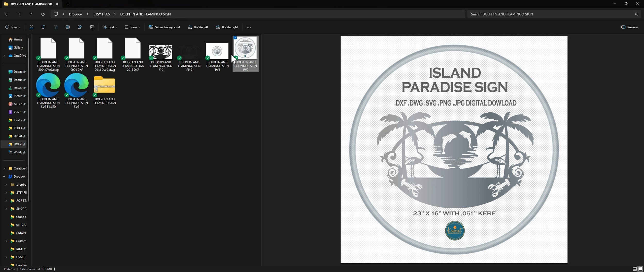Collapse the Dropbox tree node
Screen dimensions: 644x272
(x=4, y=177)
